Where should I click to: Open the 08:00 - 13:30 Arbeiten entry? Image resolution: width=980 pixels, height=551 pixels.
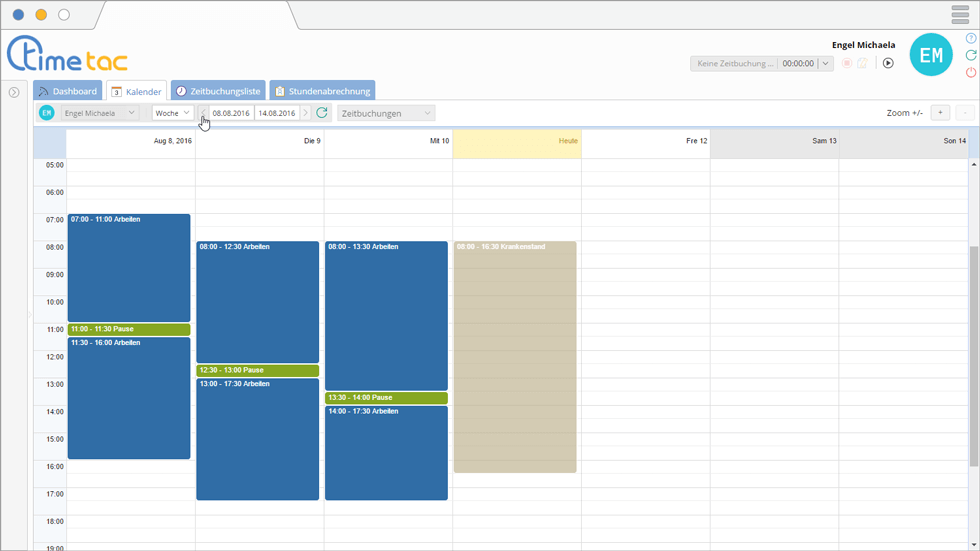pos(386,316)
